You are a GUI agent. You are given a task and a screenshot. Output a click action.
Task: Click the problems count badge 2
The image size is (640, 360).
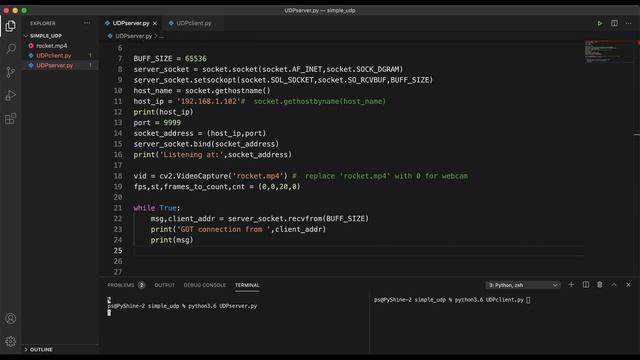(141, 285)
